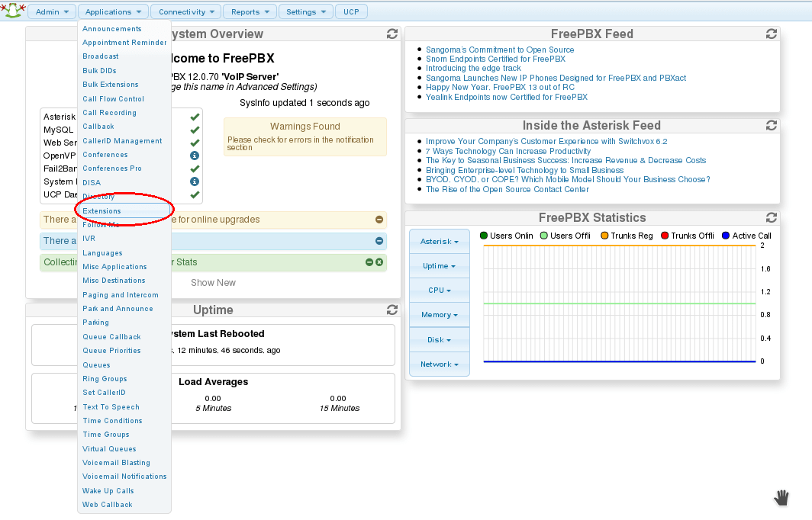This screenshot has height=520, width=812.
Task: Open the Sangoma's Commitment to Open Source link
Action: (x=500, y=50)
